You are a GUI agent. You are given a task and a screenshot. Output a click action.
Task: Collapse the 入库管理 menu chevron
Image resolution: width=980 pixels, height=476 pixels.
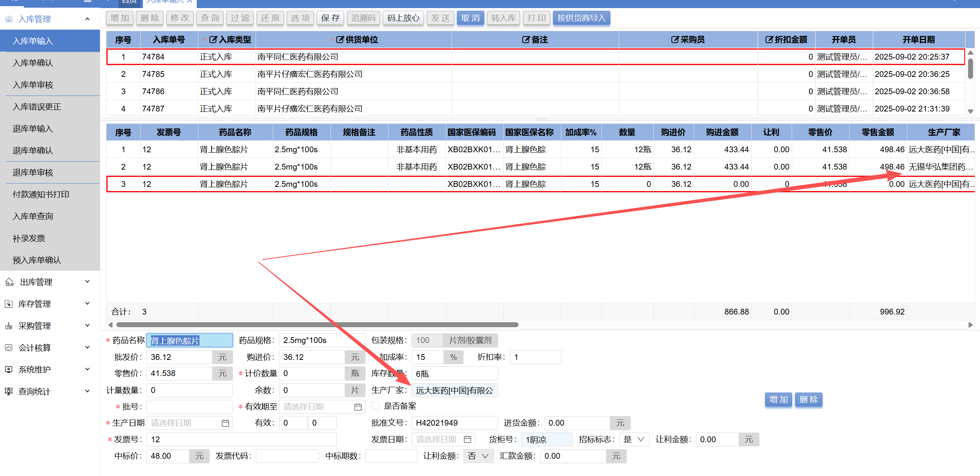88,19
